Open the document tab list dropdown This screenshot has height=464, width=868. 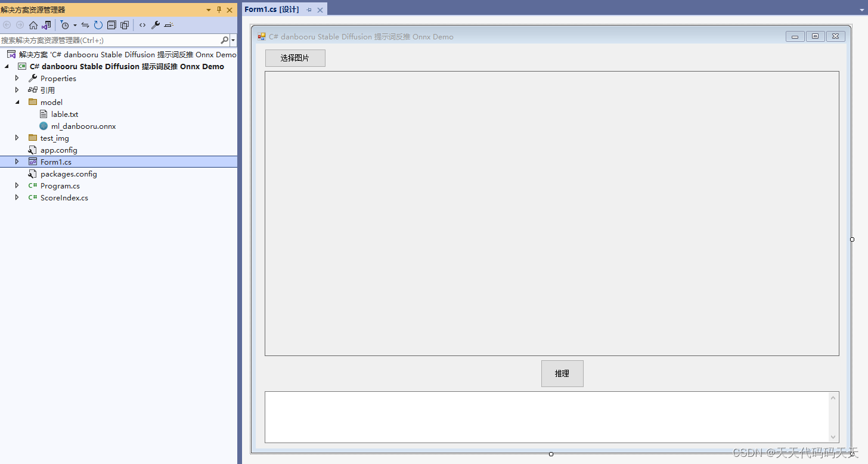[x=862, y=10]
